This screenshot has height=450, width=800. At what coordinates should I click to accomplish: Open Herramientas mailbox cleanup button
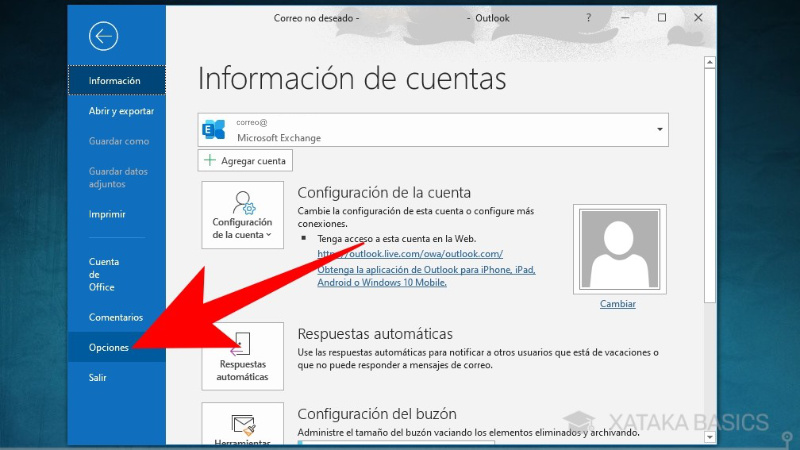point(242,424)
